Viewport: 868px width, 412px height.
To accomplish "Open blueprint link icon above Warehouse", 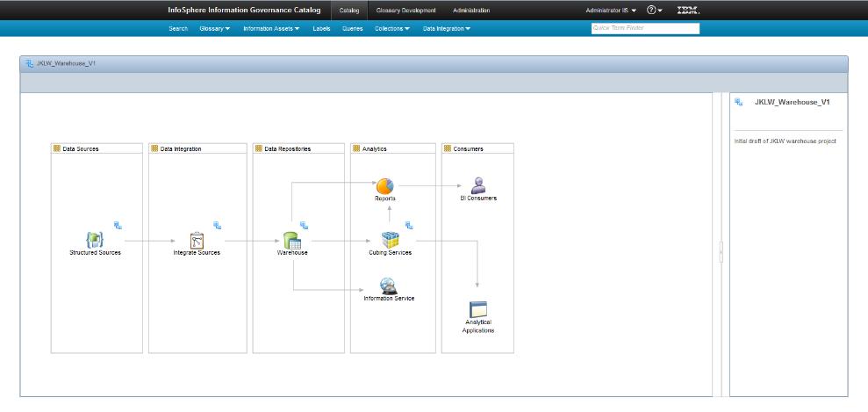I will pyautogui.click(x=304, y=226).
